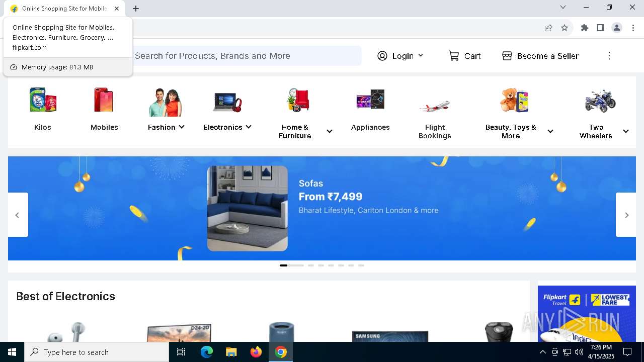Click the Kilos category label

pyautogui.click(x=43, y=127)
